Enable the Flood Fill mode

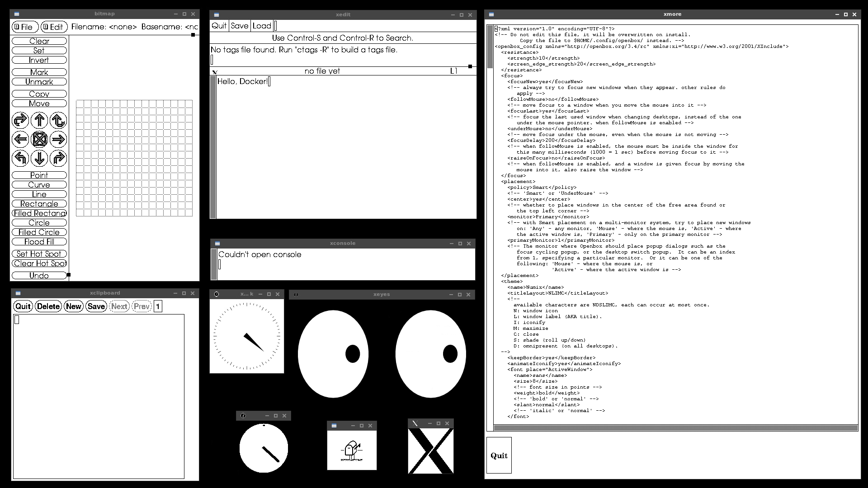39,242
